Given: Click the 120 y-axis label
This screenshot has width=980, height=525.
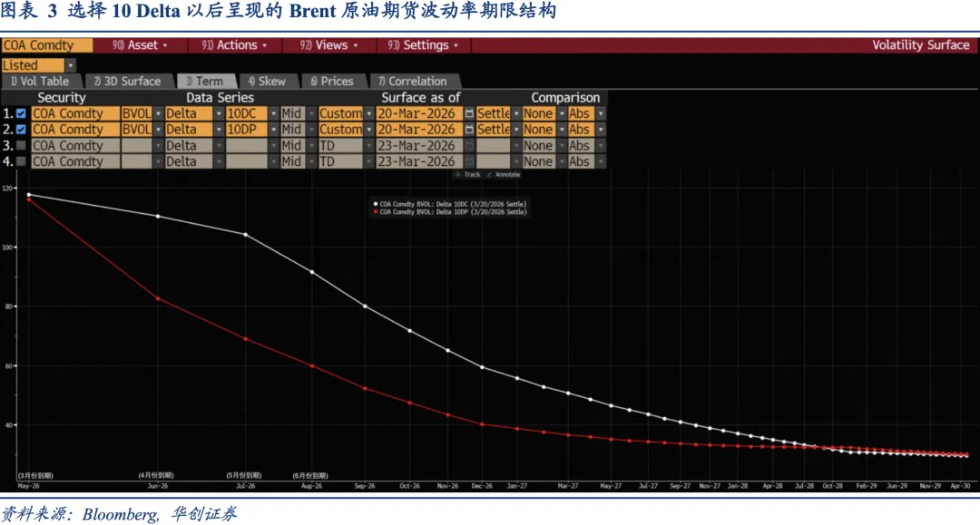Looking at the screenshot, I should click(7, 188).
